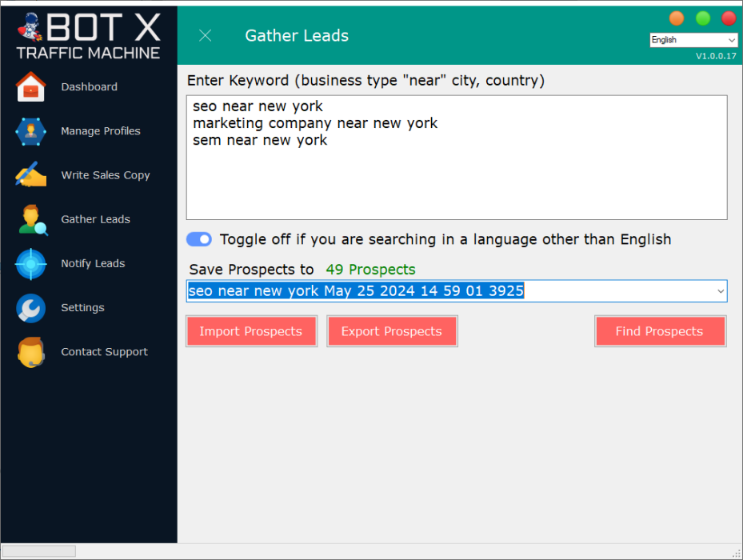Disable the blue language toggle switch
Screen dimensions: 743x560
click(198, 239)
